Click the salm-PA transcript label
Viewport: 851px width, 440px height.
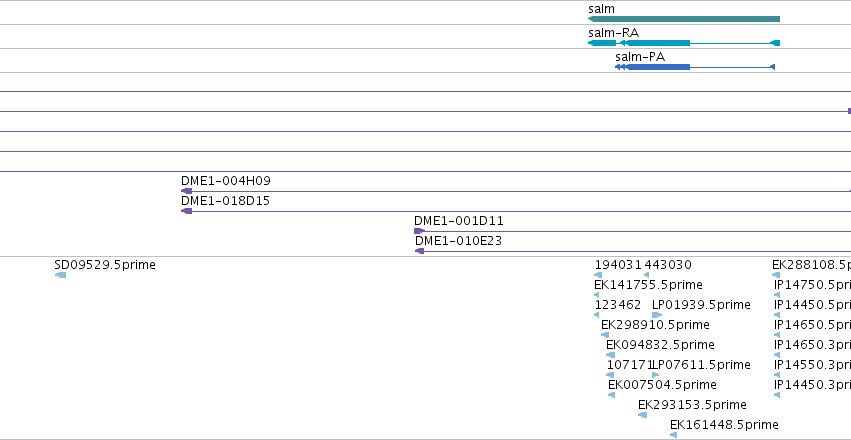pos(640,56)
